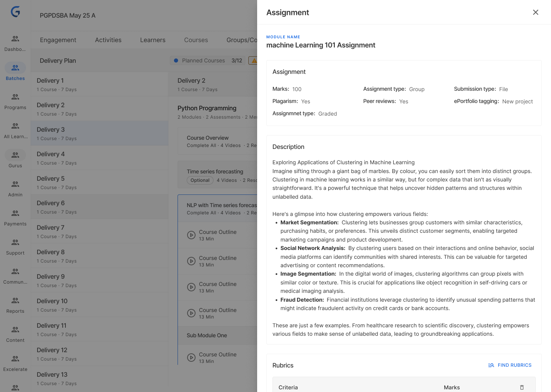This screenshot has height=392, width=551.
Task: Open Content in sidebar
Action: coord(15,334)
